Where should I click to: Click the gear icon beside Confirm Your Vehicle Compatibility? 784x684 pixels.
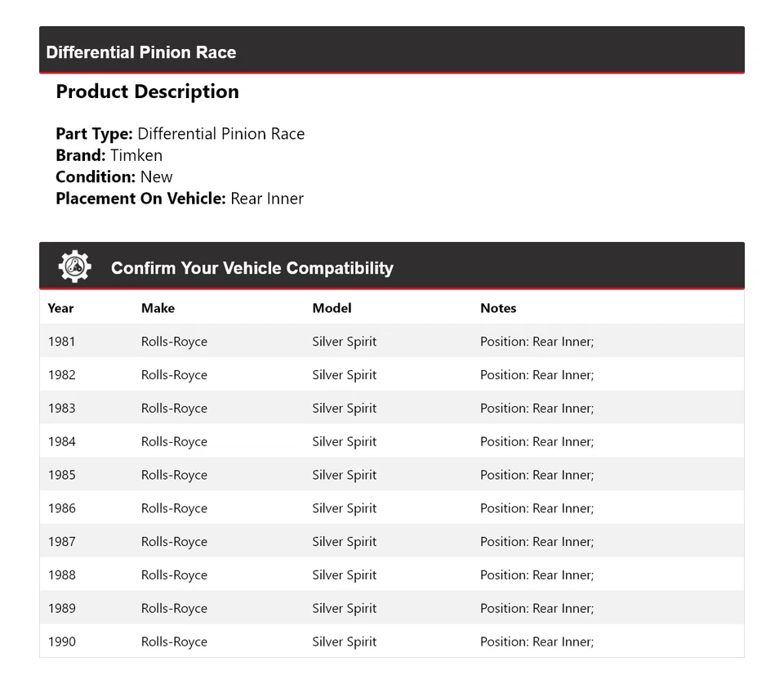pyautogui.click(x=74, y=267)
